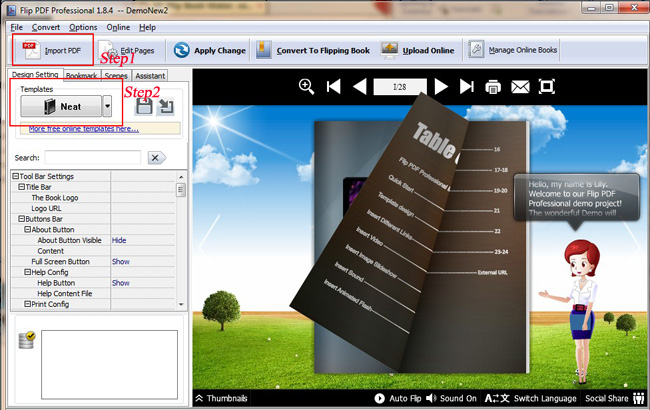This screenshot has height=410, width=650.
Task: Toggle Auto Flip play button
Action: [x=398, y=398]
